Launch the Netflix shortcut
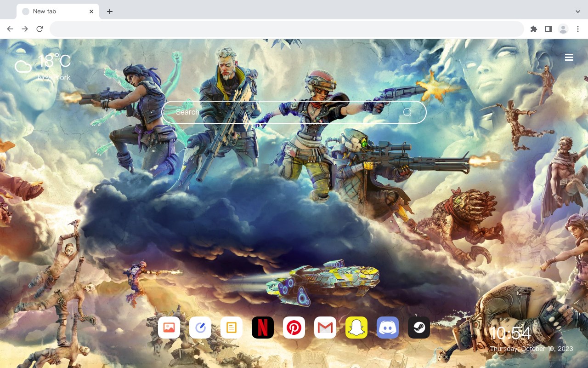Image resolution: width=588 pixels, height=368 pixels. coord(263,328)
